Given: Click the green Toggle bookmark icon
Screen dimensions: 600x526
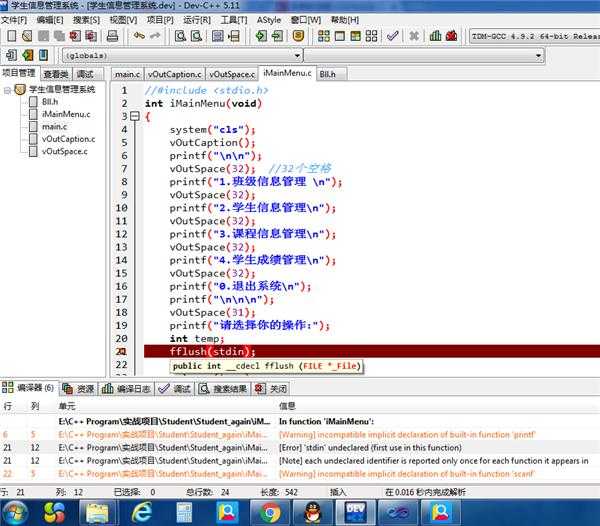Looking at the screenshot, I should click(28, 55).
